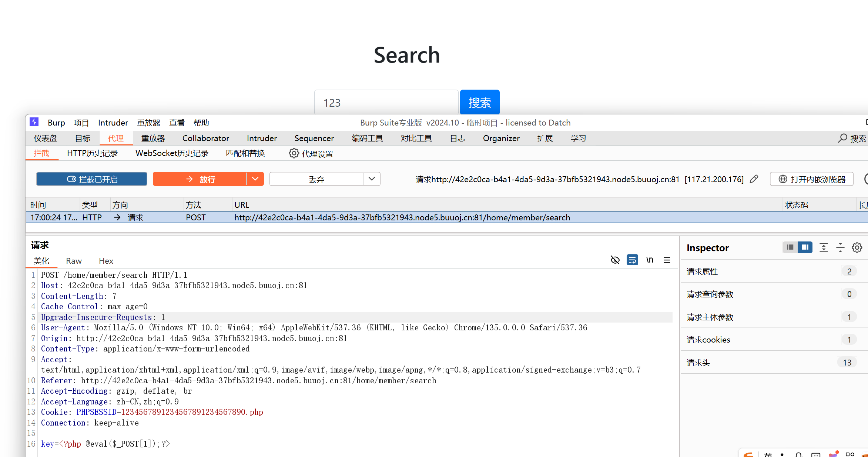Expand all Inspector sections icon
868x457 pixels.
click(824, 247)
